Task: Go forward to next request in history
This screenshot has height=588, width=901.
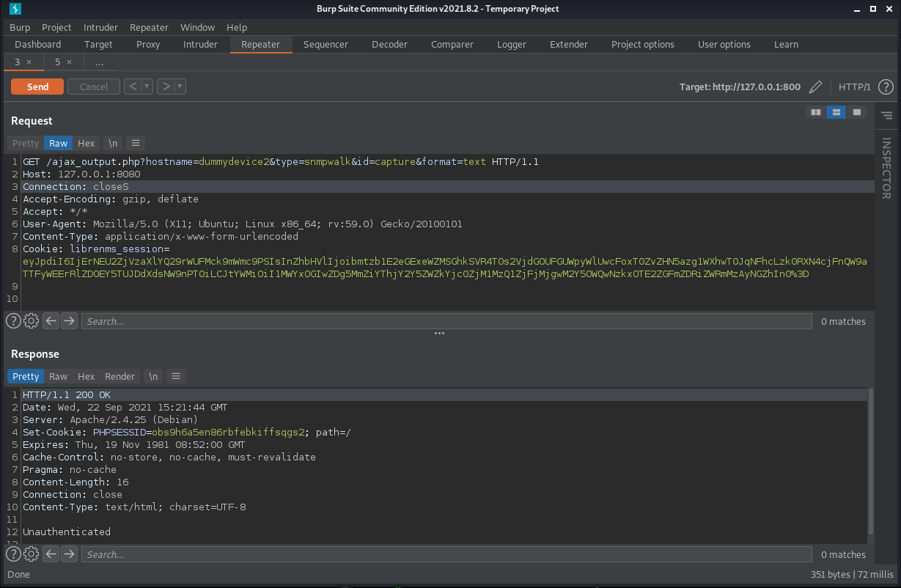Action: point(166,87)
